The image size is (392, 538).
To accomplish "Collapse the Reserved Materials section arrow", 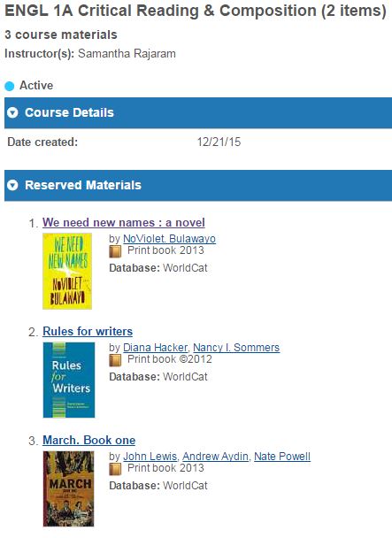I will pyautogui.click(x=12, y=185).
